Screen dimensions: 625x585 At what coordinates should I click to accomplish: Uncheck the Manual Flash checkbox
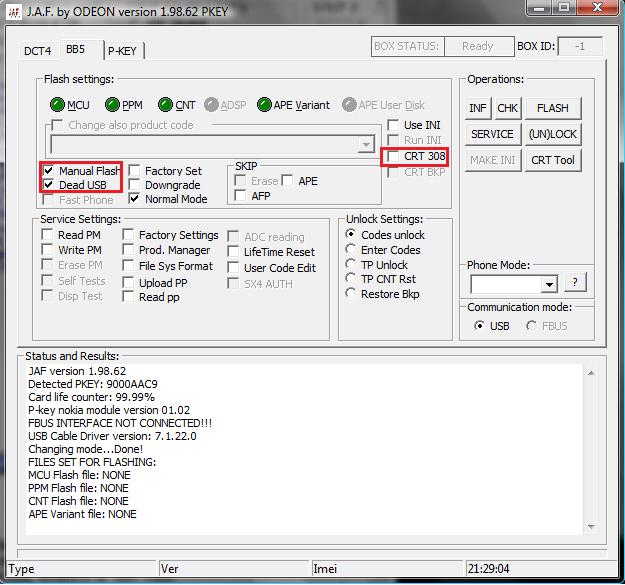(49, 171)
